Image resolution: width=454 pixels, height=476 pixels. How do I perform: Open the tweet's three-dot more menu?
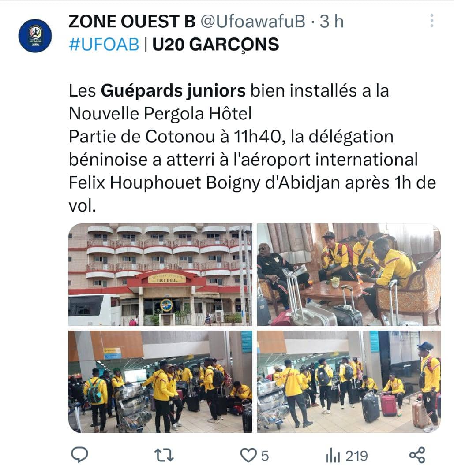[431, 21]
